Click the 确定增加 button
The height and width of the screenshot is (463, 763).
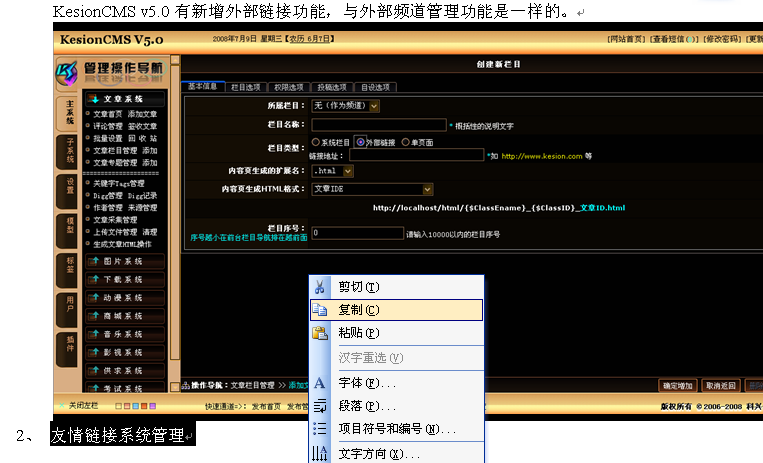pos(677,386)
